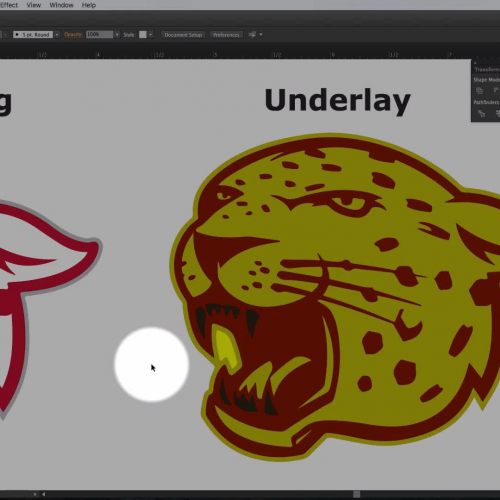
Task: Open the Effect menu
Action: tap(9, 5)
